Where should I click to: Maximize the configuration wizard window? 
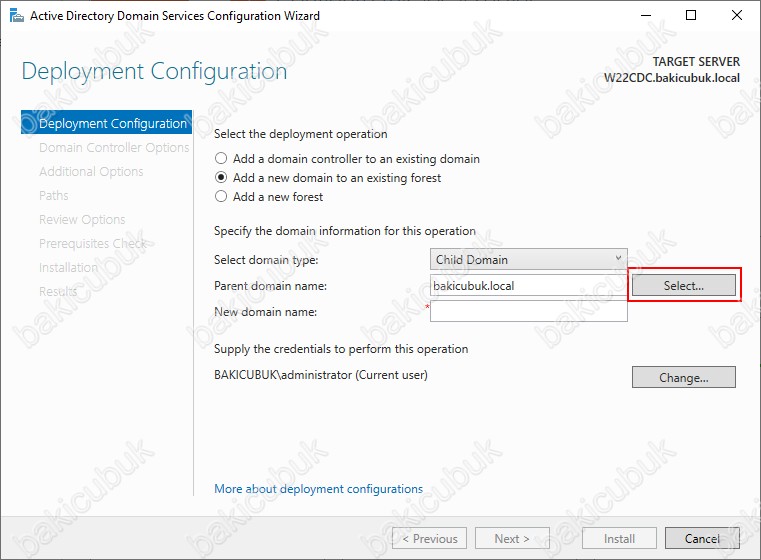point(691,16)
